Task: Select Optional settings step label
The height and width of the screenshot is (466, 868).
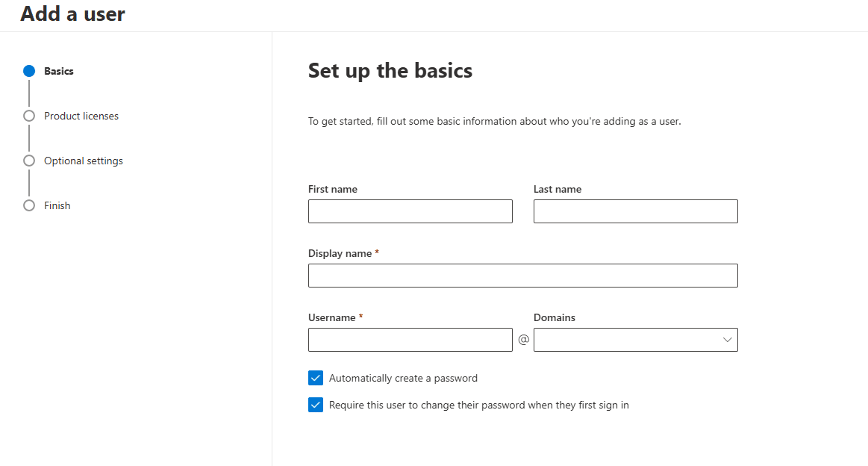Action: 84,161
